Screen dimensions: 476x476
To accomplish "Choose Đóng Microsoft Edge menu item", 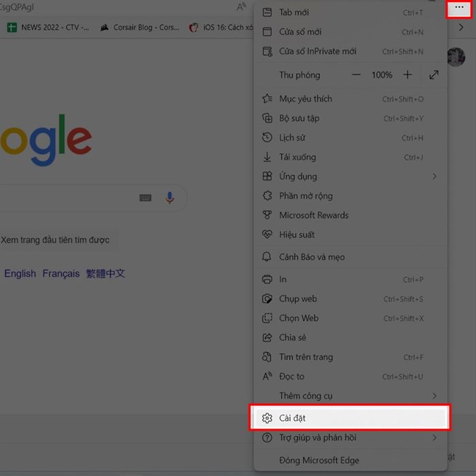I will point(350,460).
